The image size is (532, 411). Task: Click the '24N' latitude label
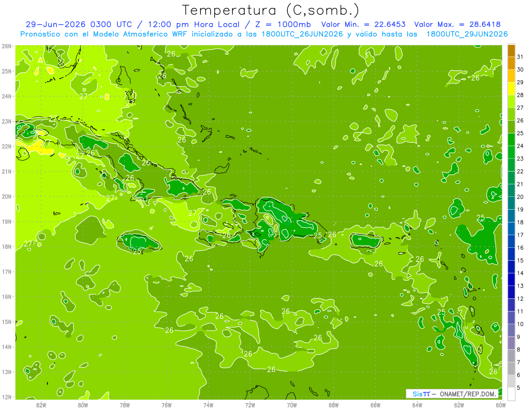pyautogui.click(x=7, y=96)
